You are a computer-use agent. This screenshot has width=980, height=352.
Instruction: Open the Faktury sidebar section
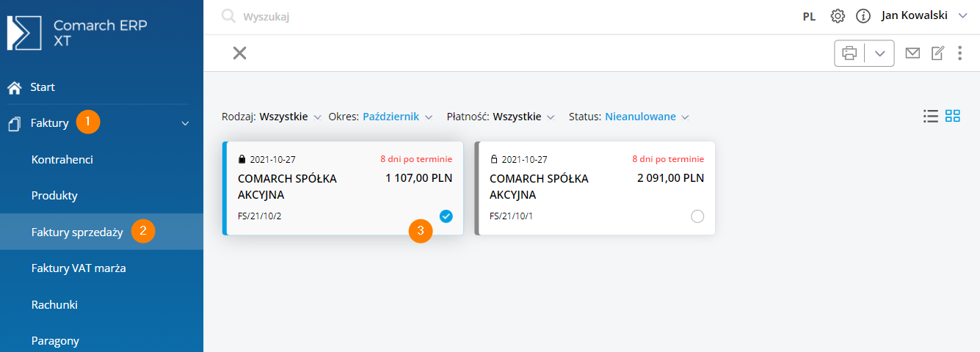tap(49, 123)
